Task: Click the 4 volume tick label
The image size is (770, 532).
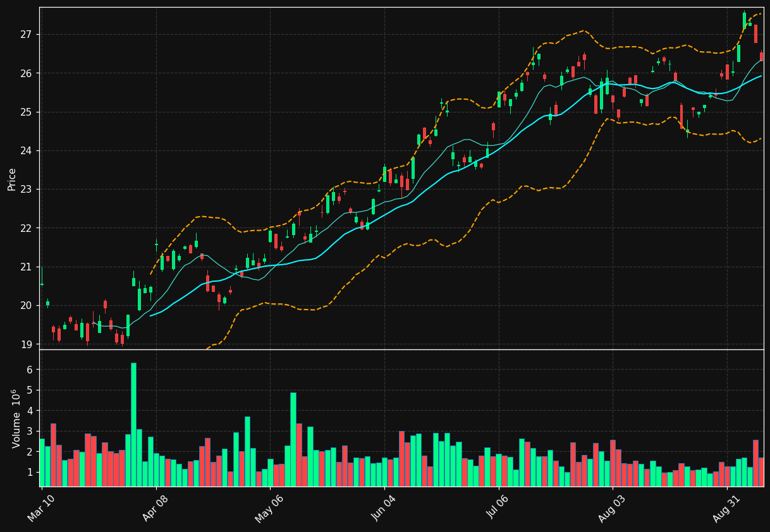Action: pos(30,411)
